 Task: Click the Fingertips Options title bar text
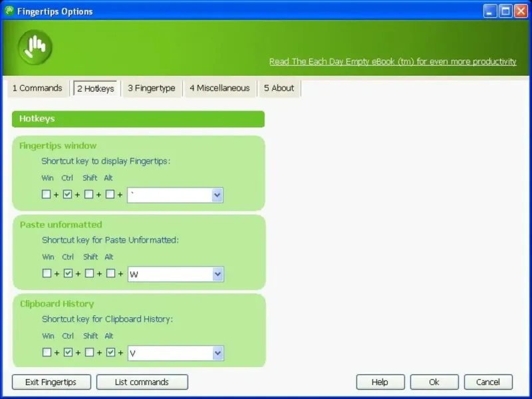point(55,11)
